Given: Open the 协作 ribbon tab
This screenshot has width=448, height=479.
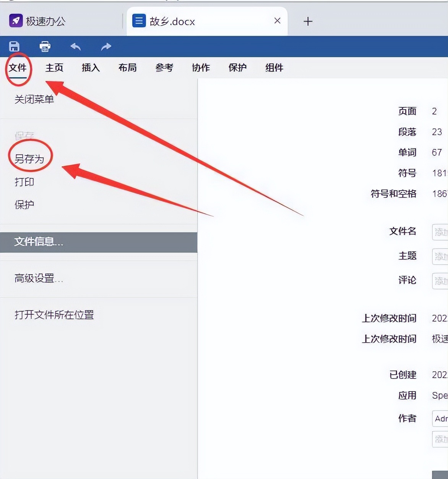Looking at the screenshot, I should tap(200, 68).
